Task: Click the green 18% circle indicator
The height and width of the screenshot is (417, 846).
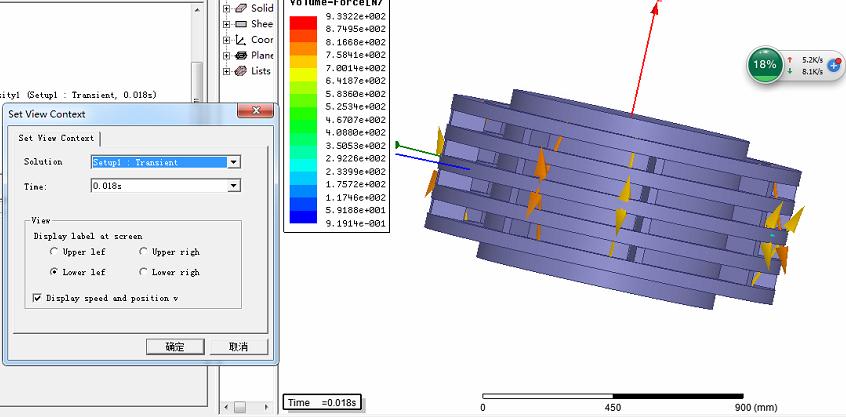Action: coord(765,65)
